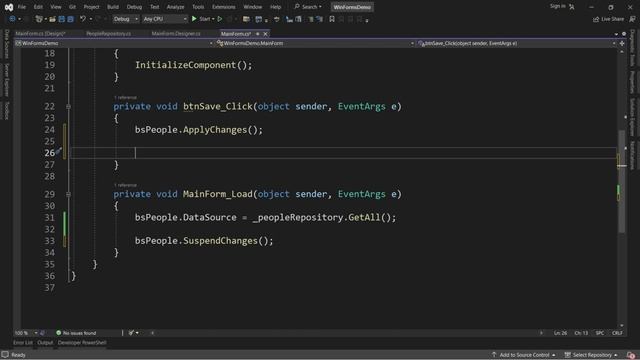Open the Output tab
Image resolution: width=640 pixels, height=360 pixels.
point(45,342)
